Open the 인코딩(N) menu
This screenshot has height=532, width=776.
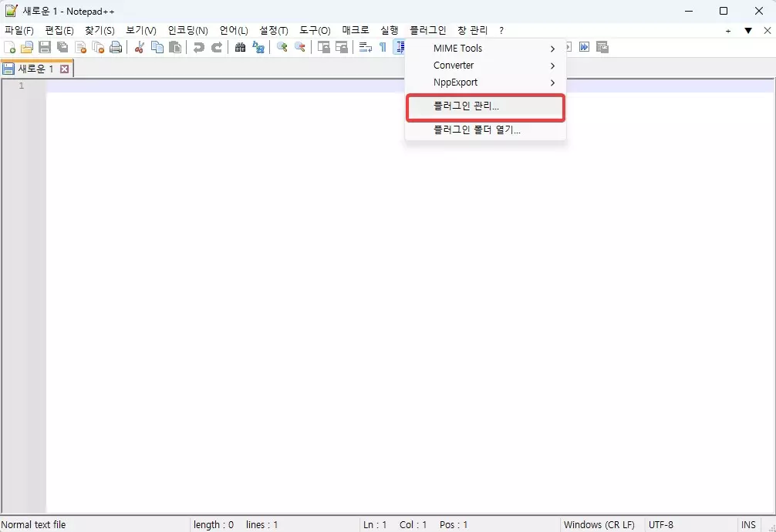[188, 31]
